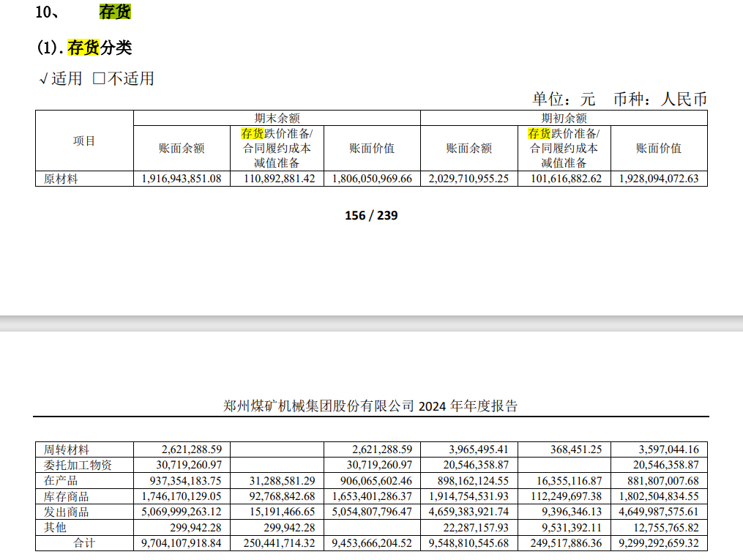743x560 pixels.
Task: Click '账面价值' header under 期初余额
Action: coord(659,149)
